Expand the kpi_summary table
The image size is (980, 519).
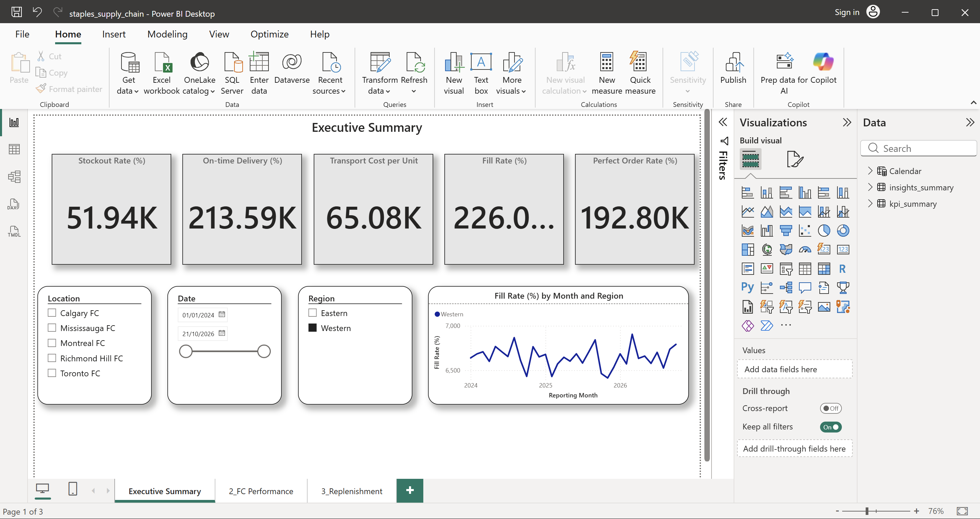coord(871,204)
